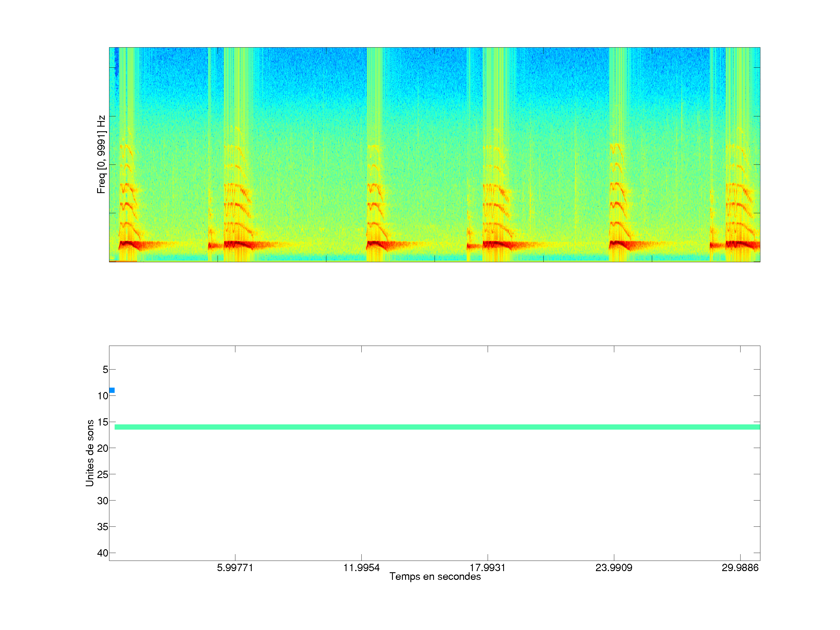840x630 pixels.
Task: Click the y-axis tick label 10
Action: pos(103,396)
